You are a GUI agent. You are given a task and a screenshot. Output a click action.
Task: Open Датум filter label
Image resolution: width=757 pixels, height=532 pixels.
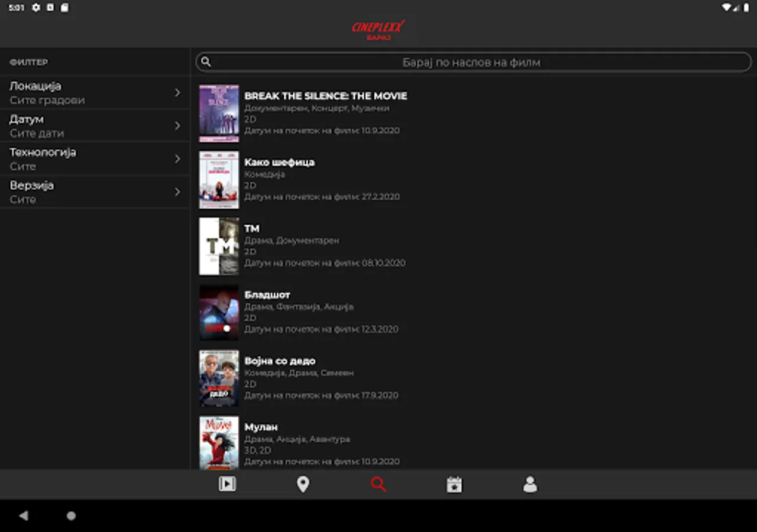point(27,119)
